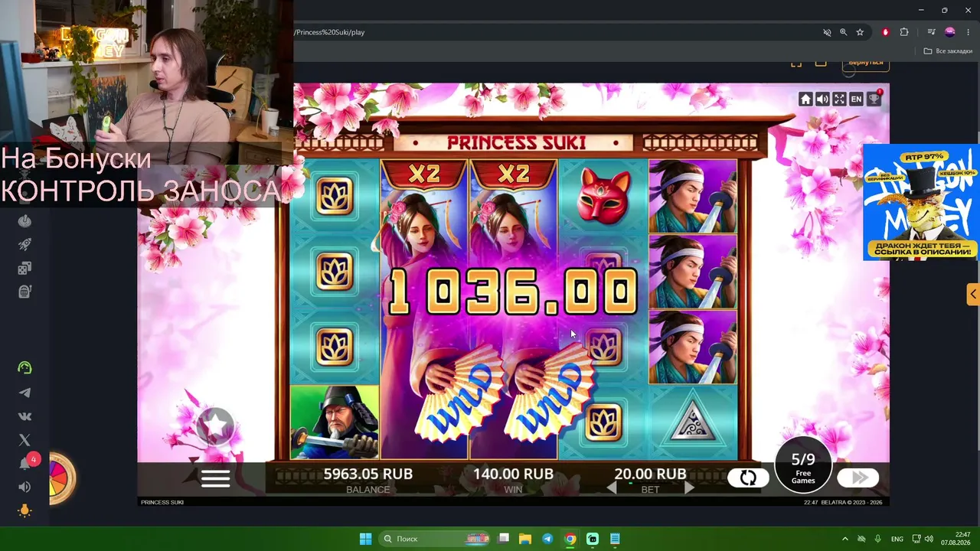The image size is (980, 551).
Task: Click the 20.00 RUB bet value
Action: click(650, 474)
